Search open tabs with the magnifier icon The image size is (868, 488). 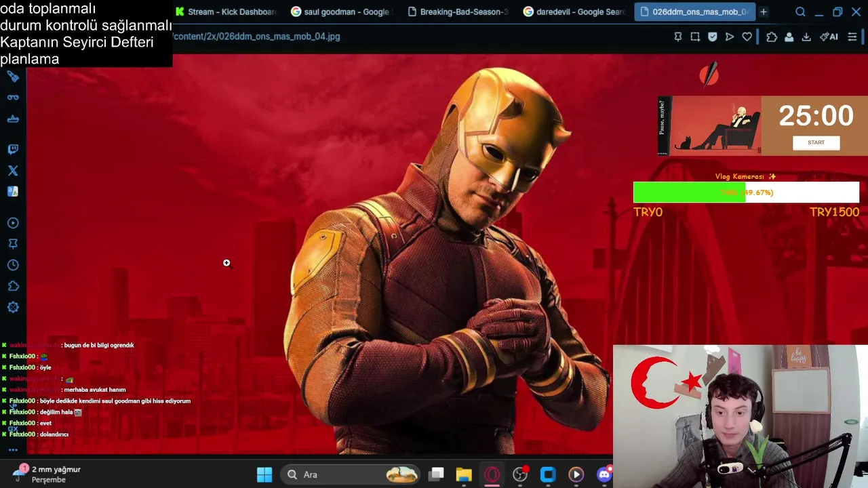pyautogui.click(x=800, y=12)
